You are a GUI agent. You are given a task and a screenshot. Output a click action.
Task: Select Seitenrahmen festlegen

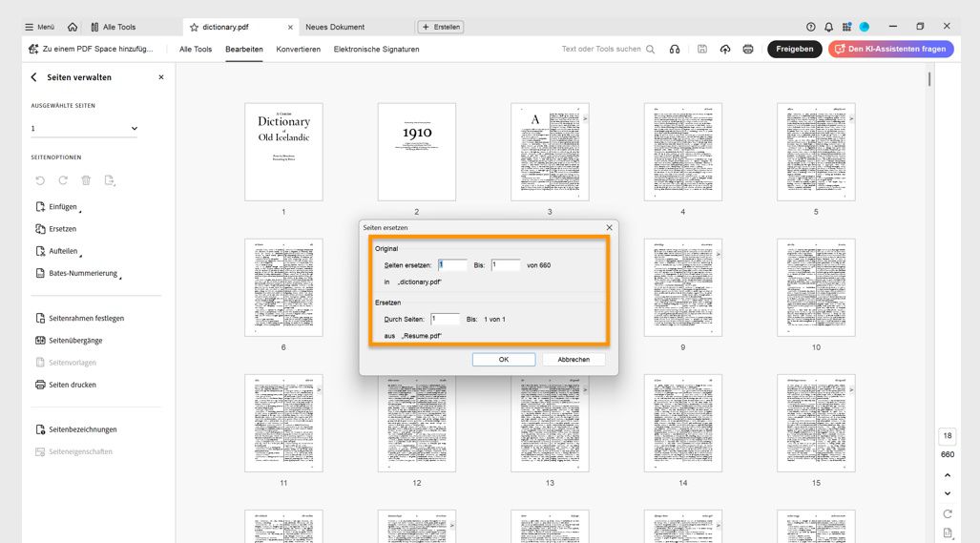79,318
